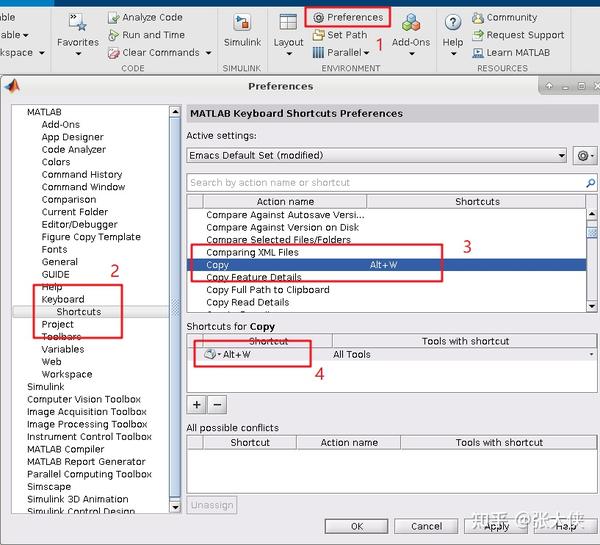This screenshot has width=600, height=545.
Task: Select Workspace in preferences tree
Action: [67, 374]
